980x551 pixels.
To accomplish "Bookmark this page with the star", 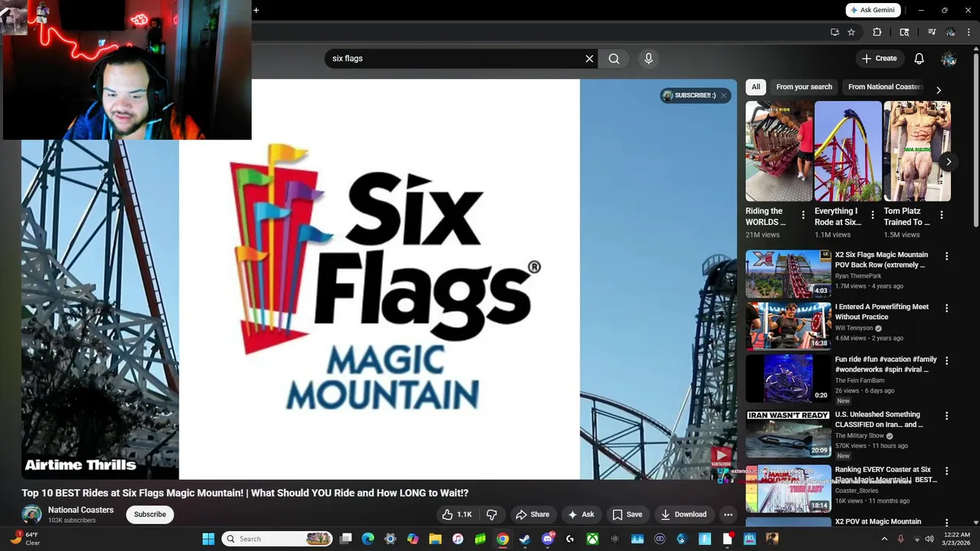I will point(851,32).
